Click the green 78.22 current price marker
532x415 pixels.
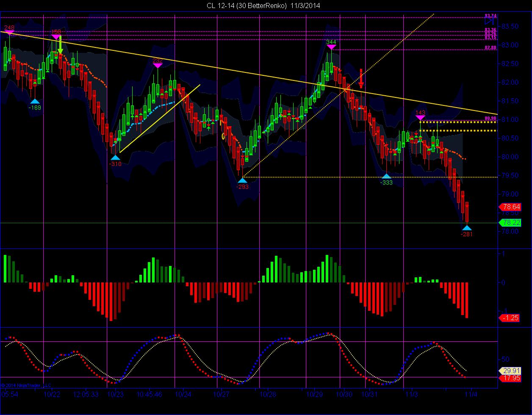[510, 223]
